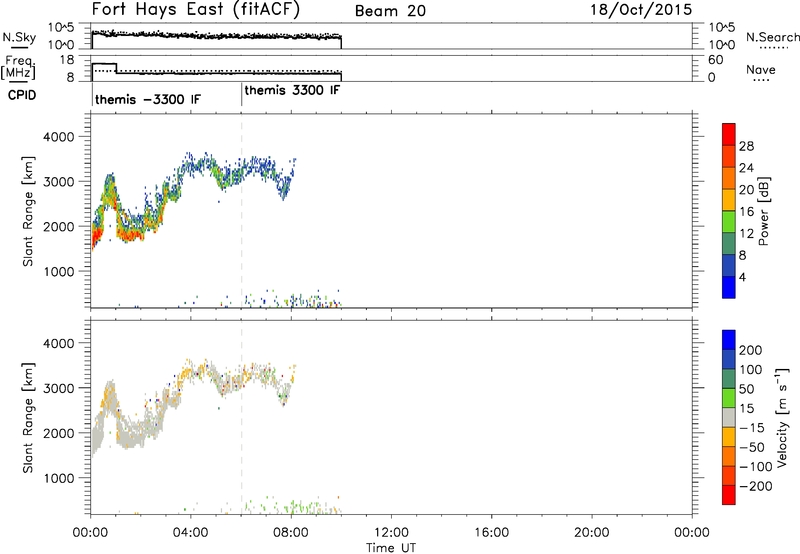Click the '200' Velocity color bar tick
The height and width of the screenshot is (554, 800).
click(x=751, y=350)
